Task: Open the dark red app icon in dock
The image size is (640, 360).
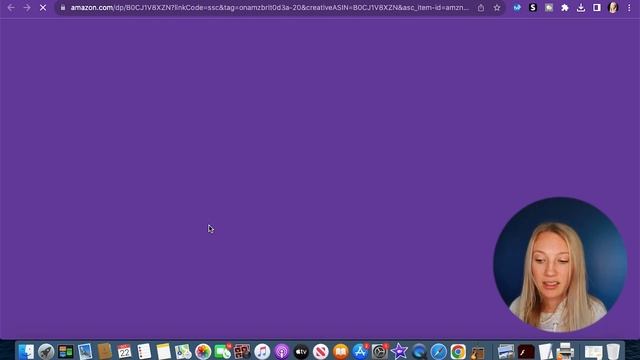Action: pos(526,351)
